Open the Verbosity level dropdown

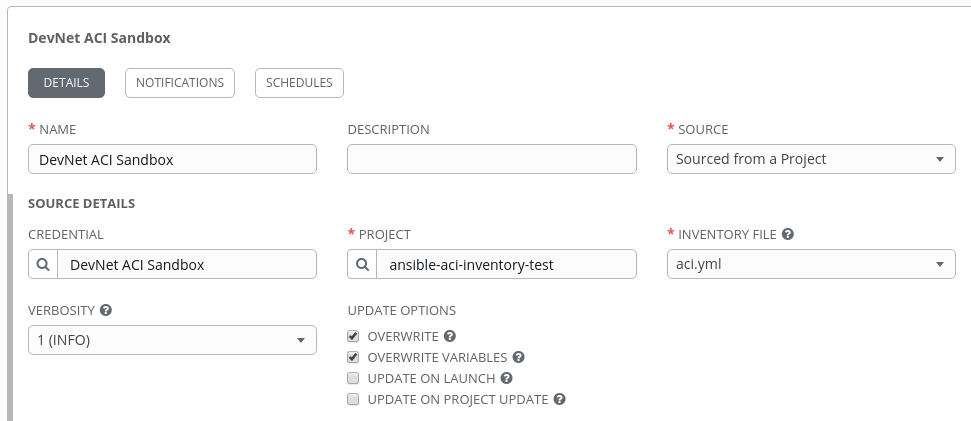pos(172,340)
